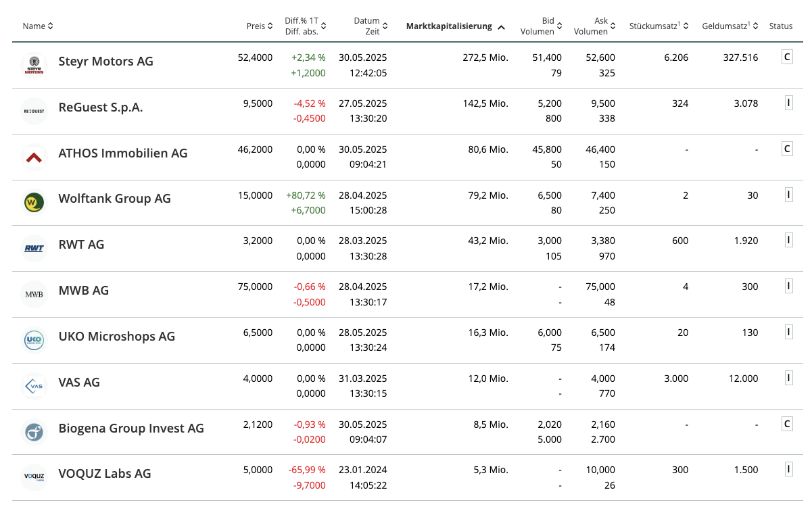Click market cap 142,5 Mio.
The image size is (812, 513).
[x=485, y=103]
